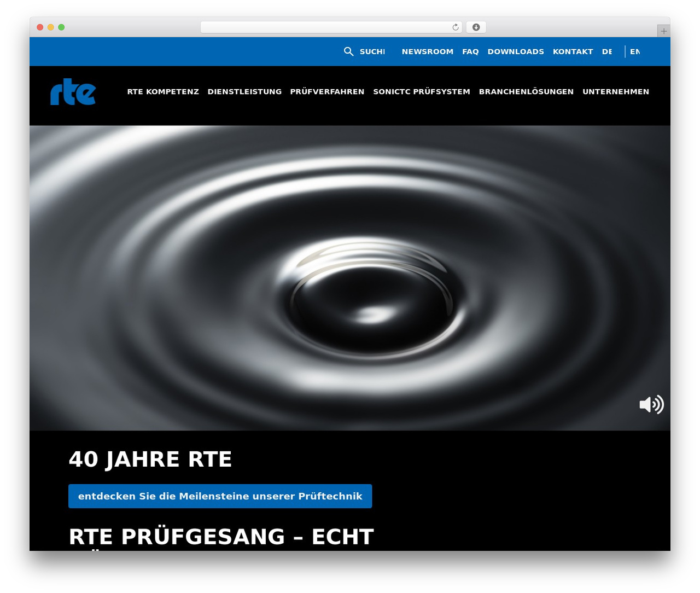Click the rte logo
Screen dimensions: 700x593
73,91
